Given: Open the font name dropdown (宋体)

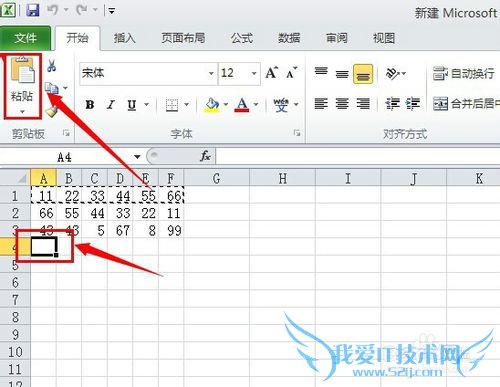Looking at the screenshot, I should (x=211, y=73).
